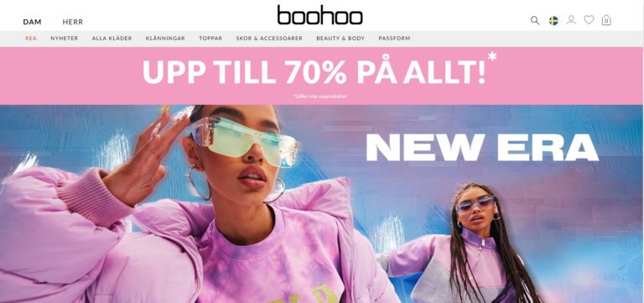The width and height of the screenshot is (644, 303).
Task: Open the account profile icon
Action: [x=571, y=20]
